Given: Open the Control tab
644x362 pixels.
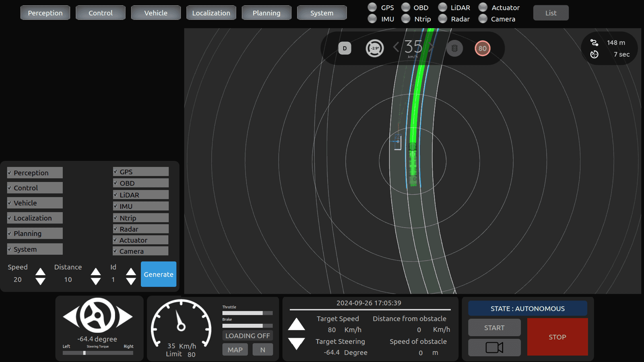Looking at the screenshot, I should click(101, 13).
